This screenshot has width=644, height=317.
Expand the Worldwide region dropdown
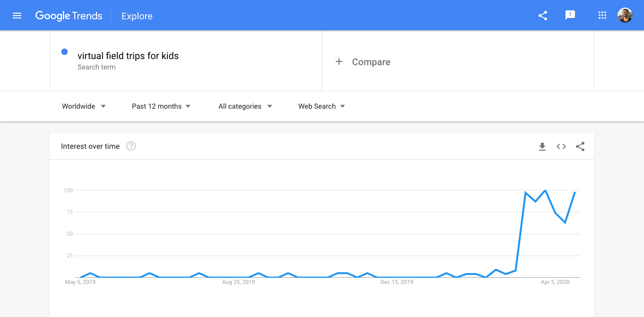tap(84, 106)
